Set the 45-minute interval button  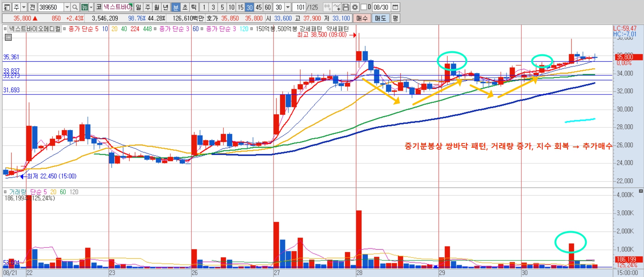[x=259, y=7]
